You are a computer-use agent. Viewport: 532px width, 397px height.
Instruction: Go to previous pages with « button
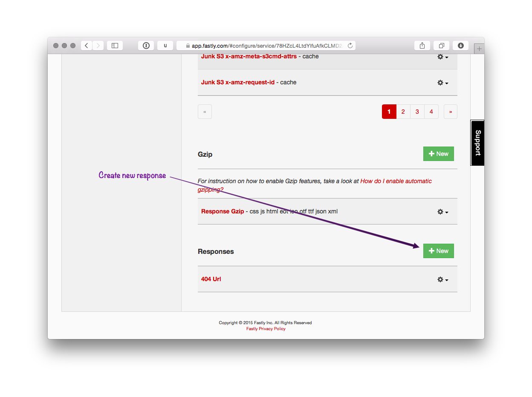point(205,112)
